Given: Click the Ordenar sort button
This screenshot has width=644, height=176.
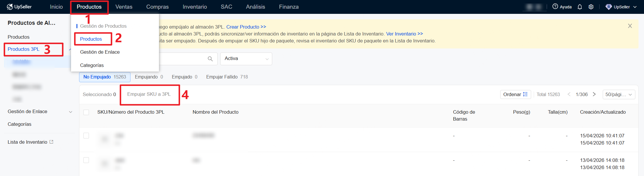Looking at the screenshot, I should (x=515, y=94).
